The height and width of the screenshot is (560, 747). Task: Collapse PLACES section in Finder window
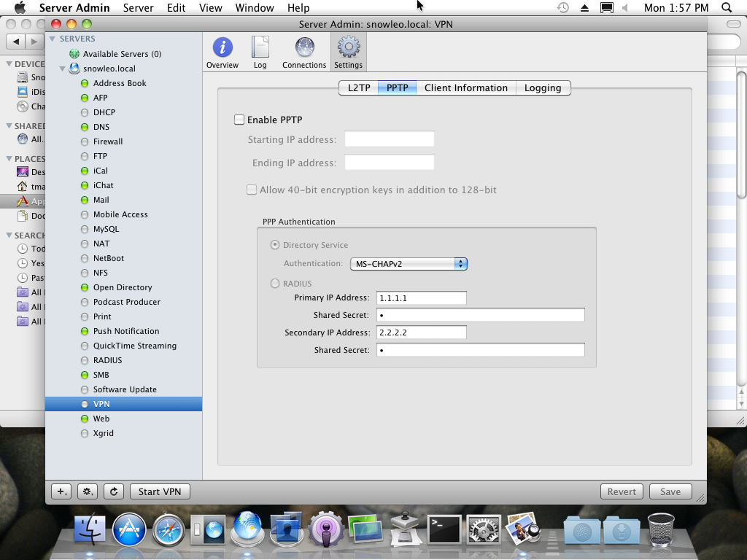point(9,158)
